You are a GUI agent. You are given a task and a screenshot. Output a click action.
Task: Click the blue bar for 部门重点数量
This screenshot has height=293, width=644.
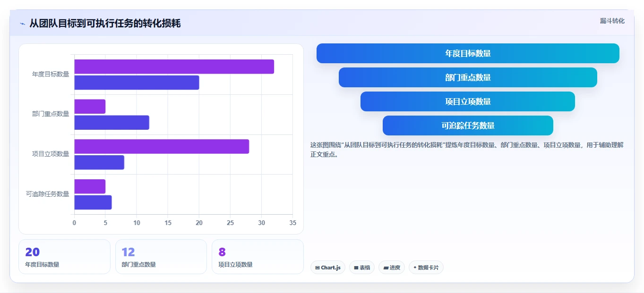(x=112, y=123)
